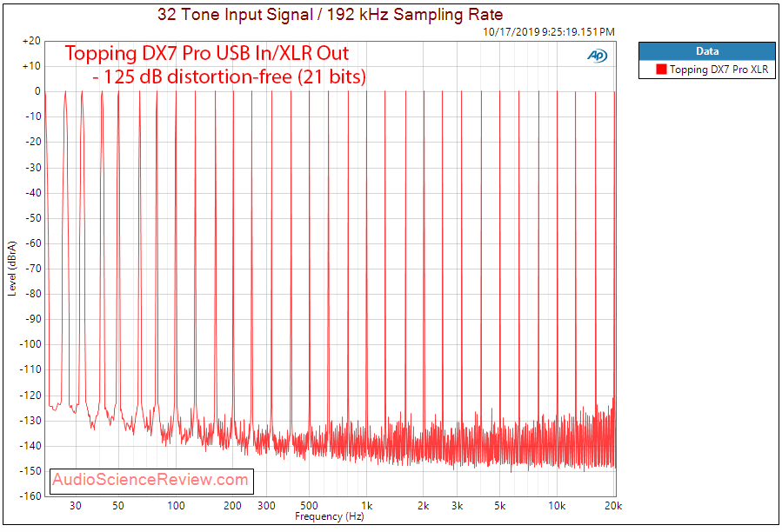This screenshot has width=782, height=532.
Task: Click the '-90' y-axis tick label
Action: point(32,319)
